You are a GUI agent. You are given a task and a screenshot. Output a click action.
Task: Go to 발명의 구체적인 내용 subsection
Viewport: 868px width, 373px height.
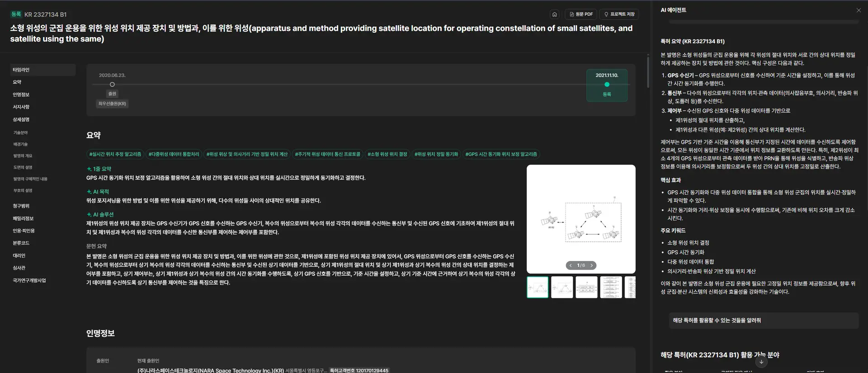(30, 179)
